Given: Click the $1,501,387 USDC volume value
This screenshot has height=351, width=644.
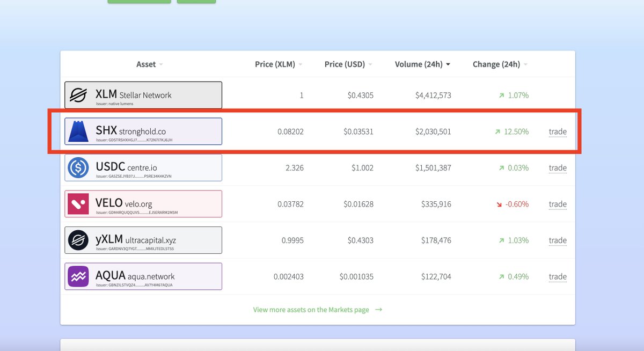Looking at the screenshot, I should (x=433, y=168).
